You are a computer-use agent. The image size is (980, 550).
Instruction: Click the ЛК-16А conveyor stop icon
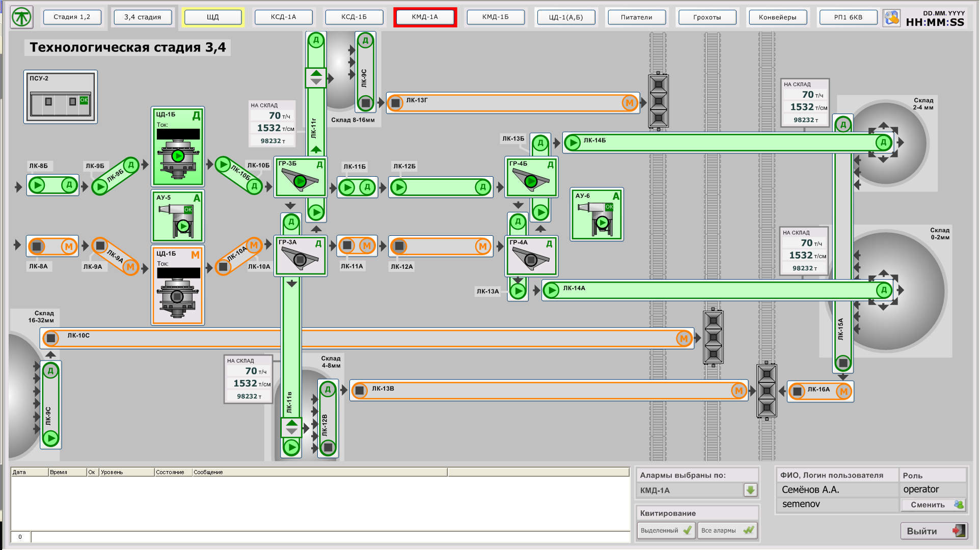point(797,392)
